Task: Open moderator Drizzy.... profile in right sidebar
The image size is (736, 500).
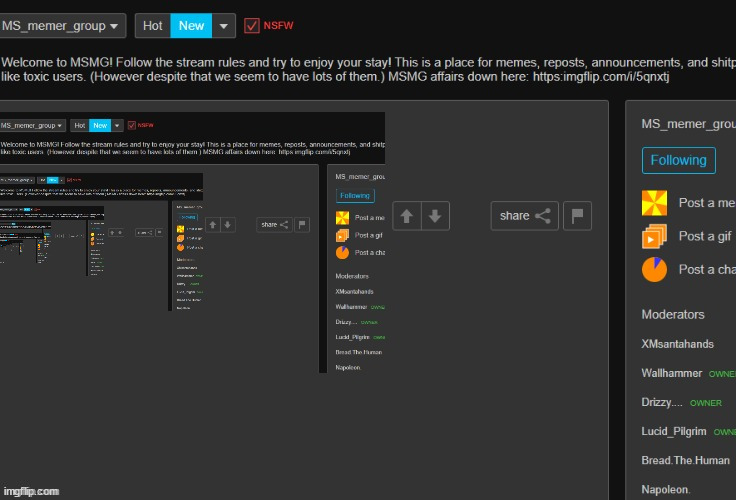Action: (x=662, y=402)
